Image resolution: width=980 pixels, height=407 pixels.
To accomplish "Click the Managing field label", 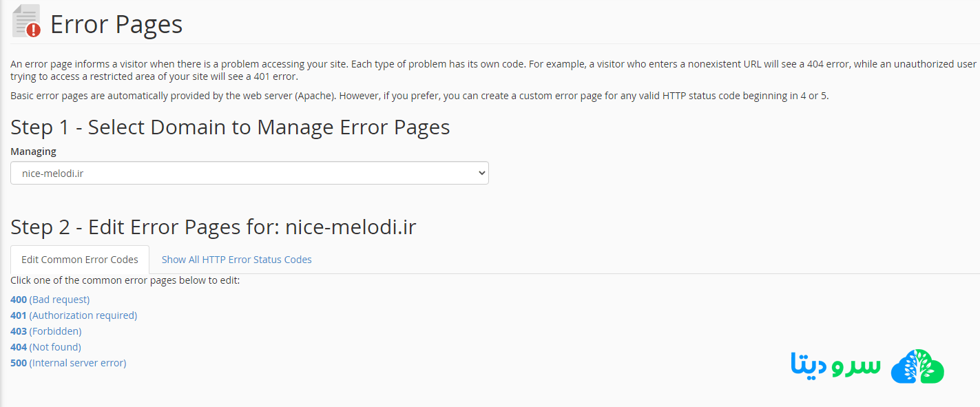I will [x=33, y=152].
